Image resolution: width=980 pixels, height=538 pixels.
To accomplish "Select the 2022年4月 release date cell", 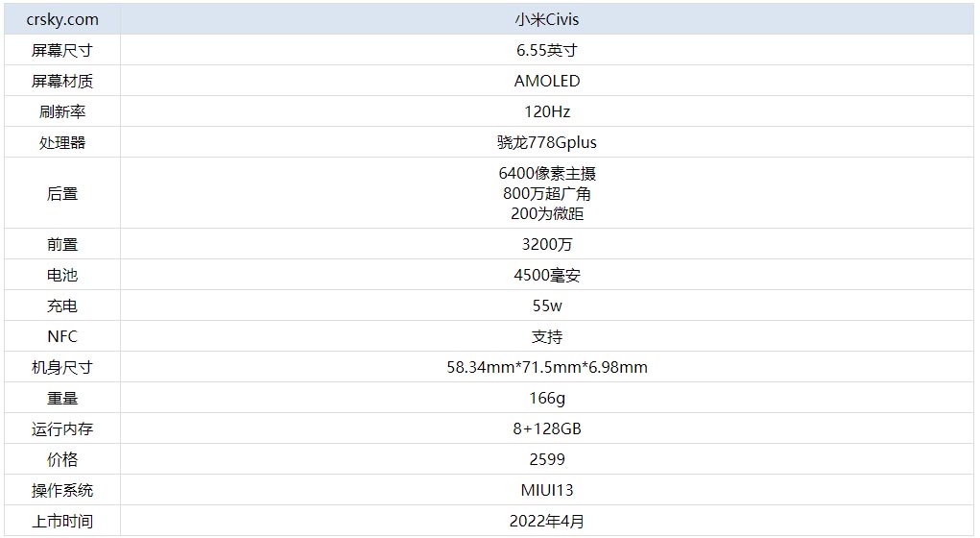I will click(x=547, y=521).
